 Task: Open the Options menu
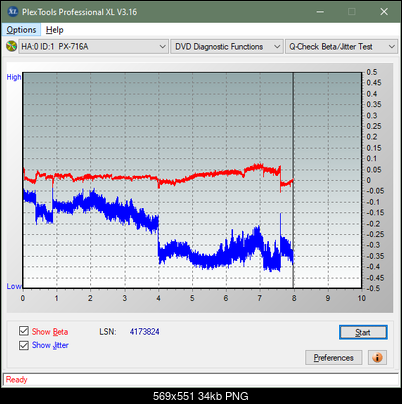pyautogui.click(x=21, y=30)
